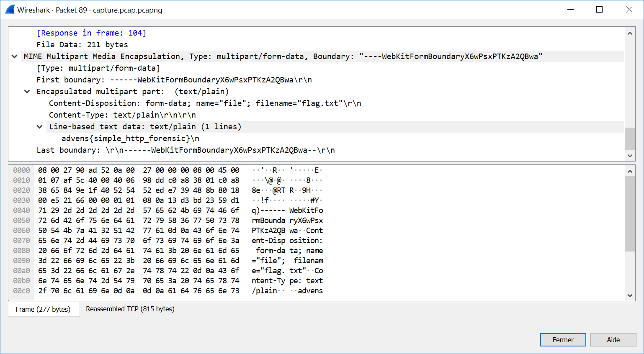644x354 pixels.
Task: Close the Packet 89 window
Action: click(629, 10)
